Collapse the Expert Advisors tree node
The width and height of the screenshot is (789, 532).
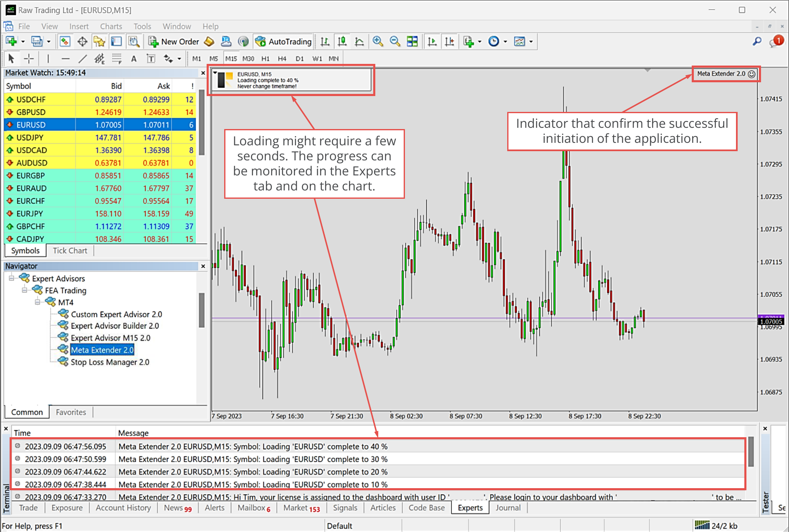click(11, 278)
